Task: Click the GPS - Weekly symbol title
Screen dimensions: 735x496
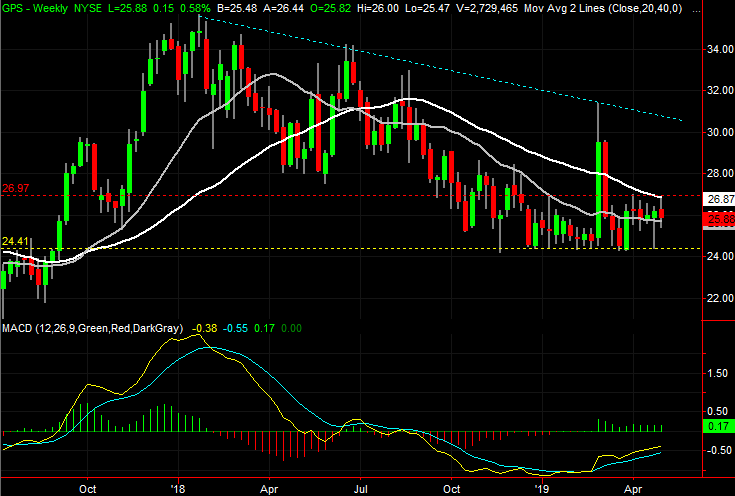Action: pyautogui.click(x=37, y=7)
